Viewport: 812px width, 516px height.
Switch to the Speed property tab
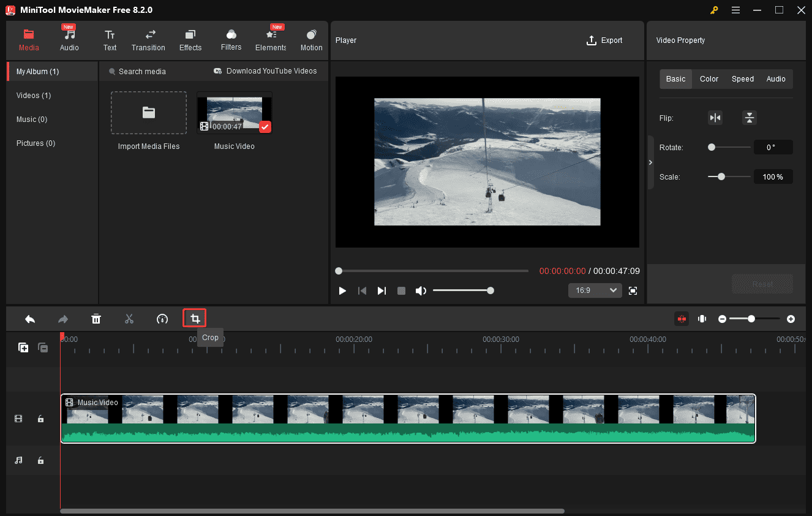tap(743, 79)
